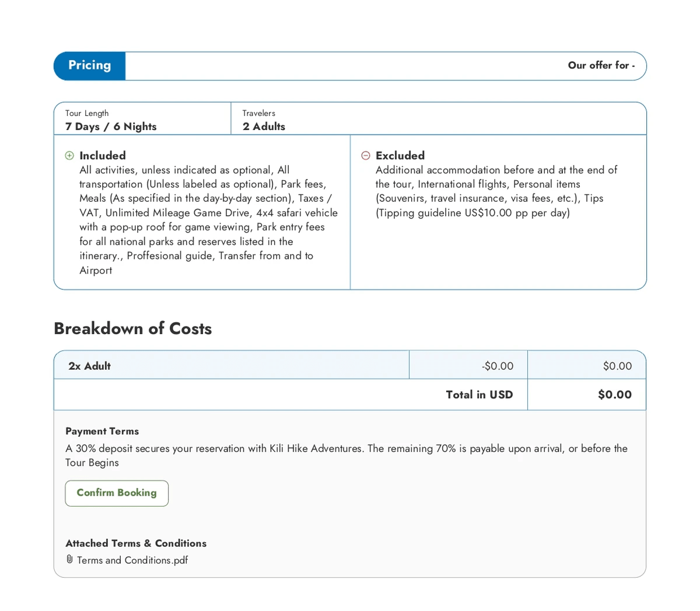Select the "2x Adult" cost row label
Image resolution: width=700 pixels, height=611 pixels.
tap(89, 366)
